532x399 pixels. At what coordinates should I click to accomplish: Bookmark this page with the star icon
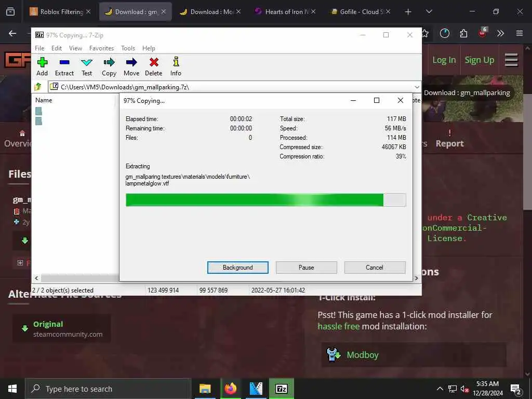pyautogui.click(x=425, y=33)
